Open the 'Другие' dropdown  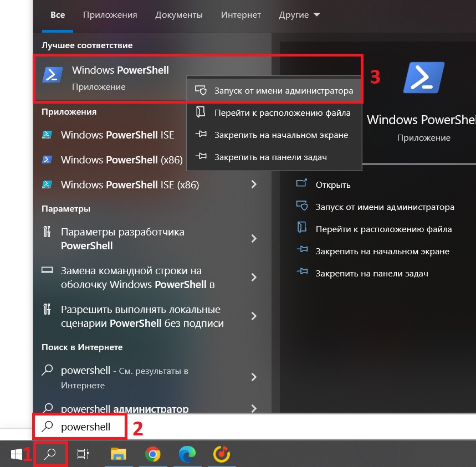click(299, 14)
